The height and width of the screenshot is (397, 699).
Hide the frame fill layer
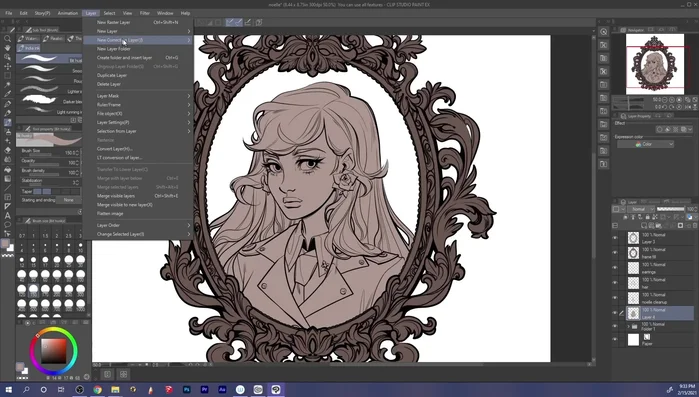[x=615, y=253]
